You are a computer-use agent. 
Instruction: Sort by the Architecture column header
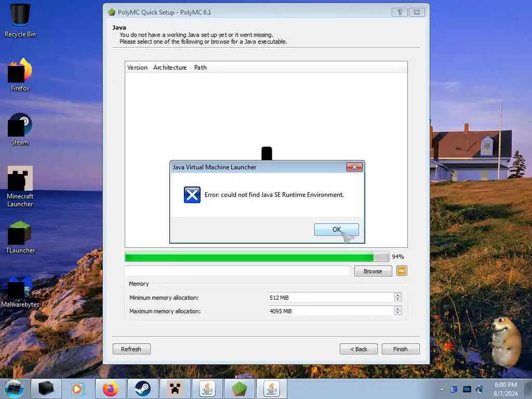170,68
